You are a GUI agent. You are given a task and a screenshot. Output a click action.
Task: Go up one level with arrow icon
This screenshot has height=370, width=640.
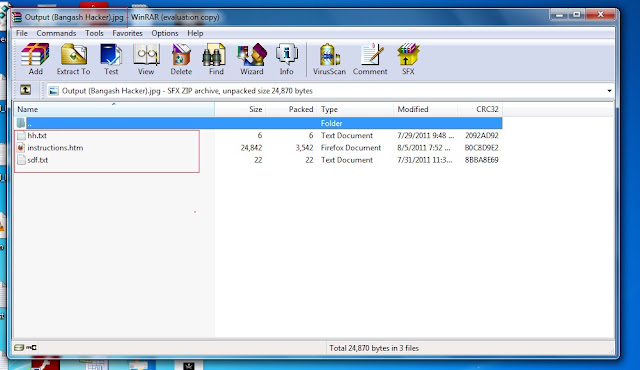(x=25, y=90)
